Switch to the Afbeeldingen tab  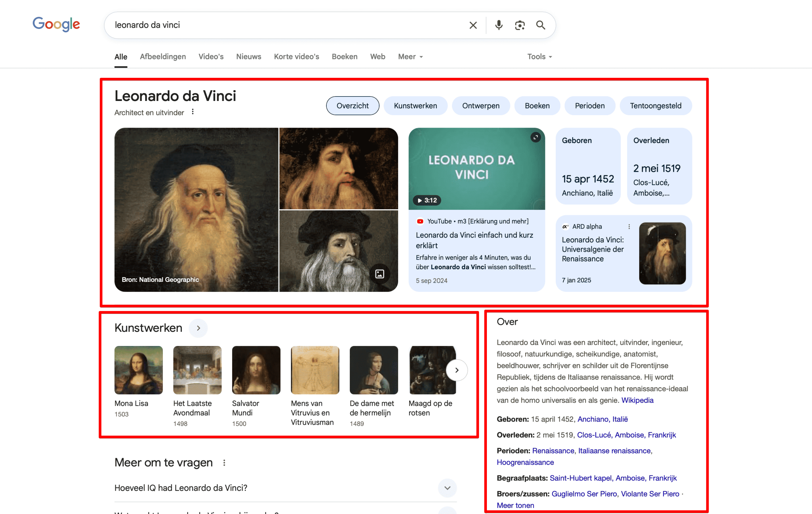(x=163, y=57)
